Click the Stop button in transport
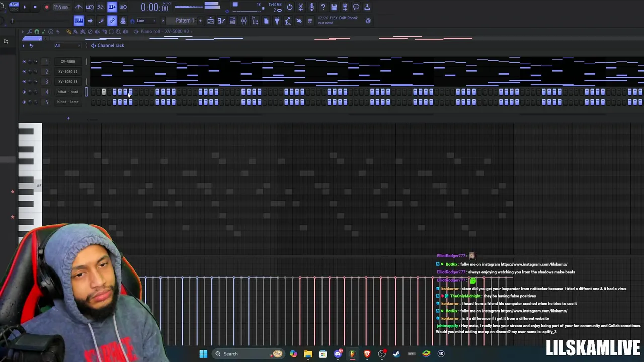The height and width of the screenshot is (362, 644). [35, 7]
